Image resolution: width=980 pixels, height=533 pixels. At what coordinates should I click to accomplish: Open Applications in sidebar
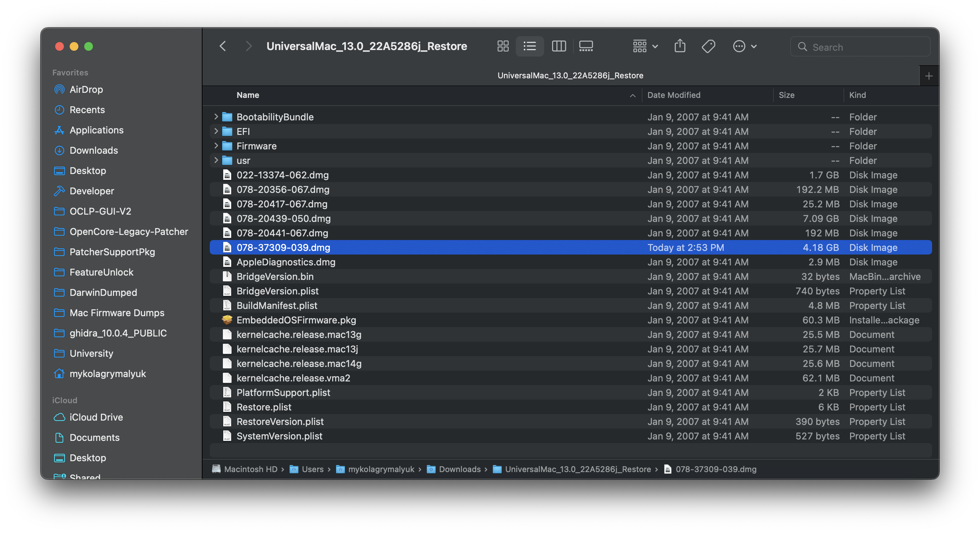(96, 130)
